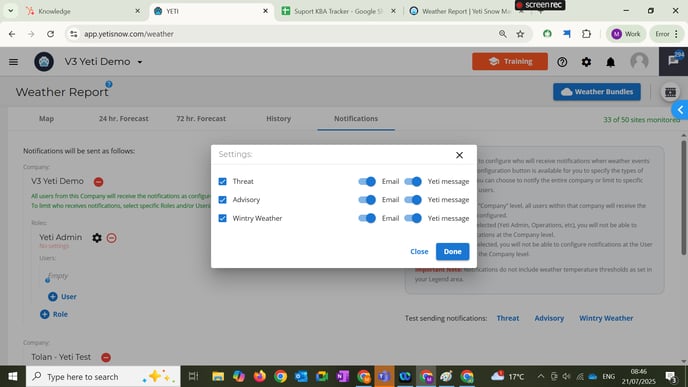The image size is (688, 387).
Task: Uncheck the Threat checkbox
Action: [222, 181]
